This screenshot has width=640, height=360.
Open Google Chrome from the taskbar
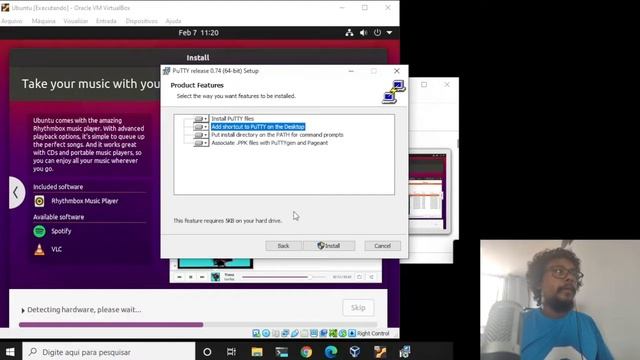pyautogui.click(x=306, y=352)
